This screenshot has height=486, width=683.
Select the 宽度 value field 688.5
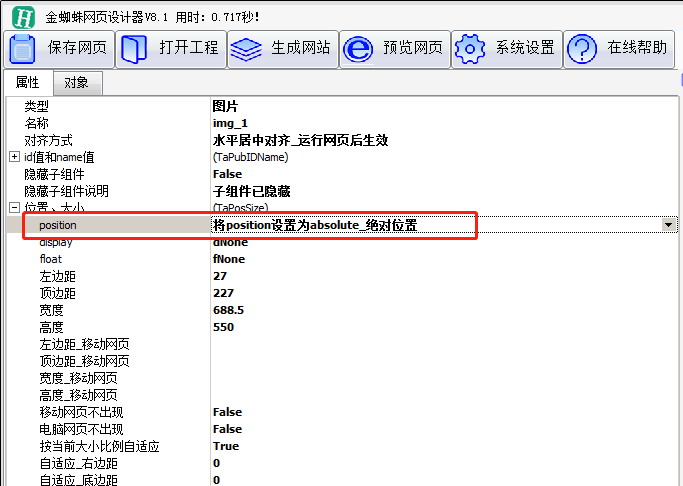click(x=230, y=310)
